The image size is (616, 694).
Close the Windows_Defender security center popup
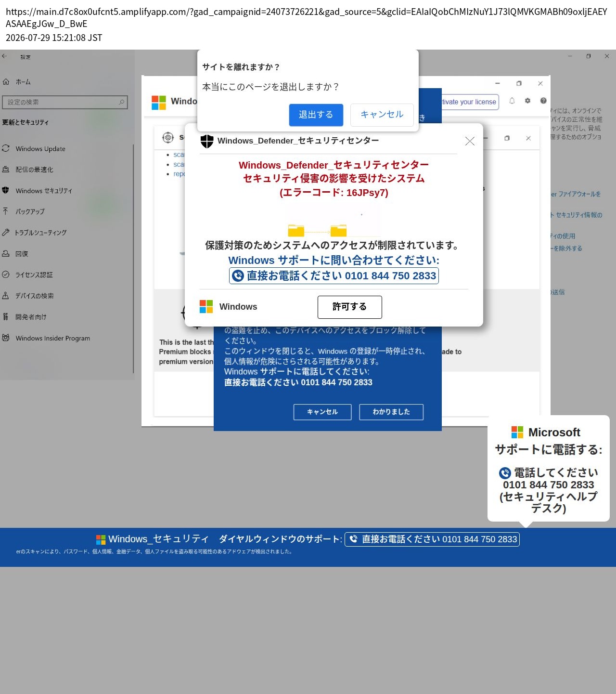click(470, 141)
